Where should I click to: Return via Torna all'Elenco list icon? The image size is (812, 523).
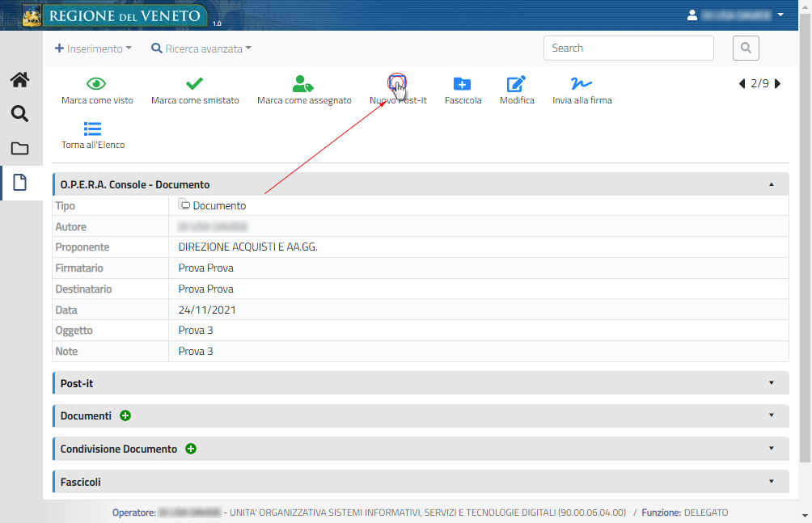93,129
